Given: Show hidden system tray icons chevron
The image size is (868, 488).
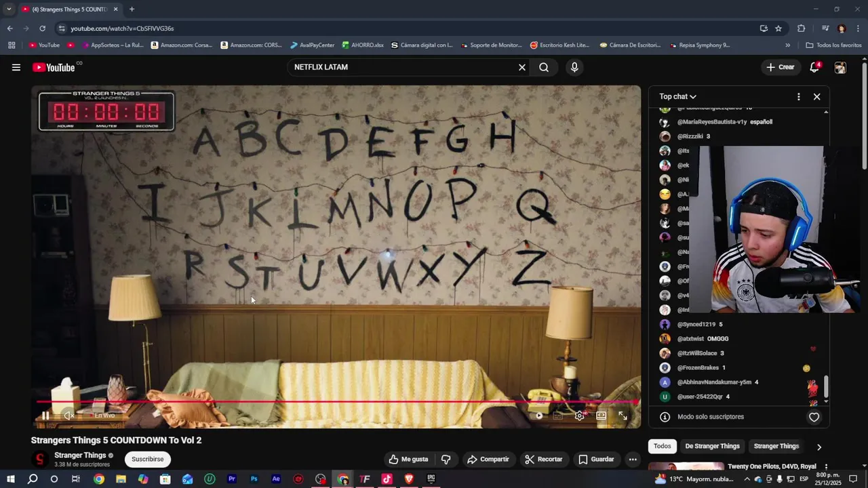Looking at the screenshot, I should [x=747, y=479].
